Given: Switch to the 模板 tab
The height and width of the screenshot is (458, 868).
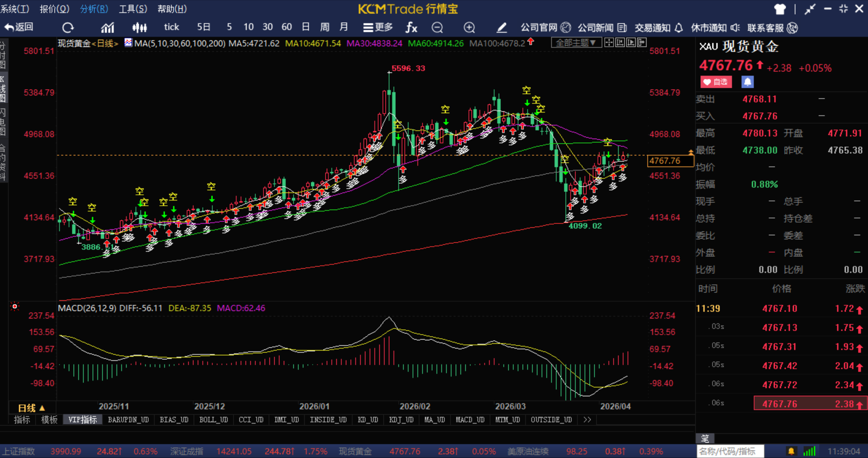Looking at the screenshot, I should click(49, 420).
